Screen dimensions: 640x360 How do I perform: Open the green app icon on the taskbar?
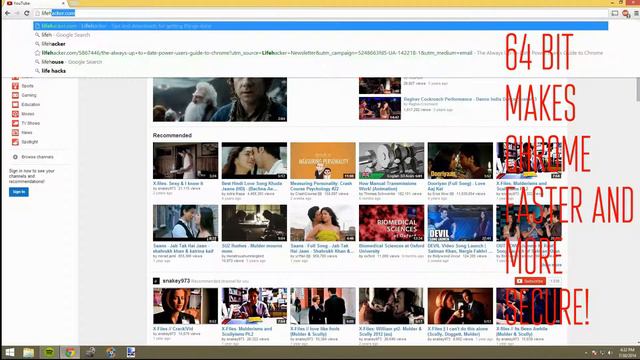click(49, 352)
